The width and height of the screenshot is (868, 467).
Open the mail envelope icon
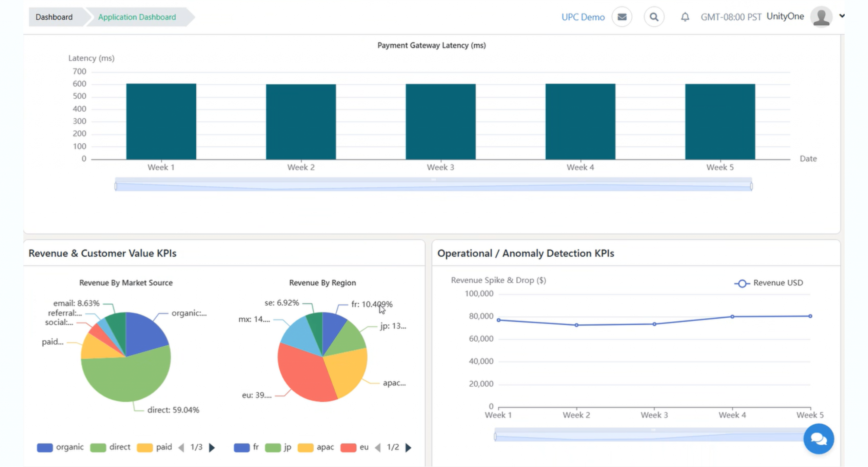622,17
